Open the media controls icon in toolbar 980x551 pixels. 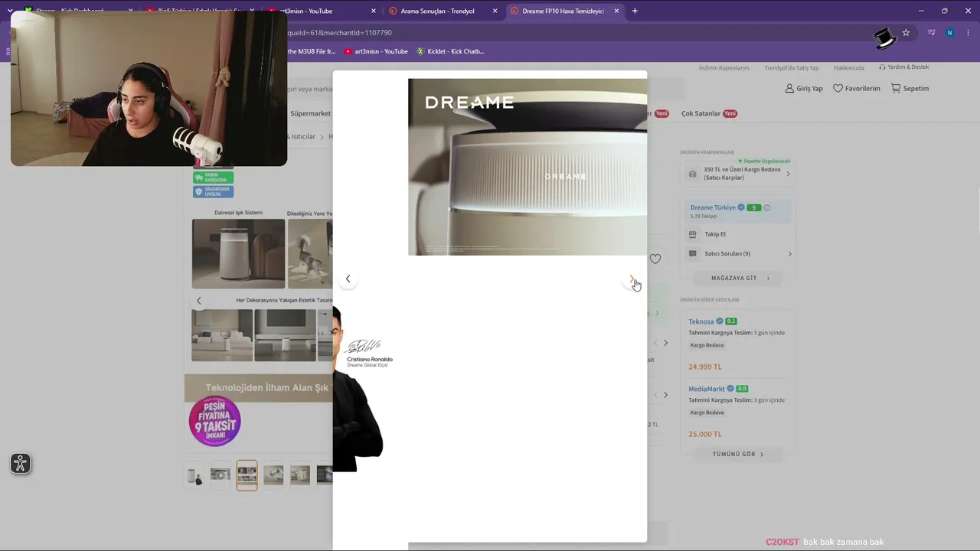pyautogui.click(x=931, y=33)
